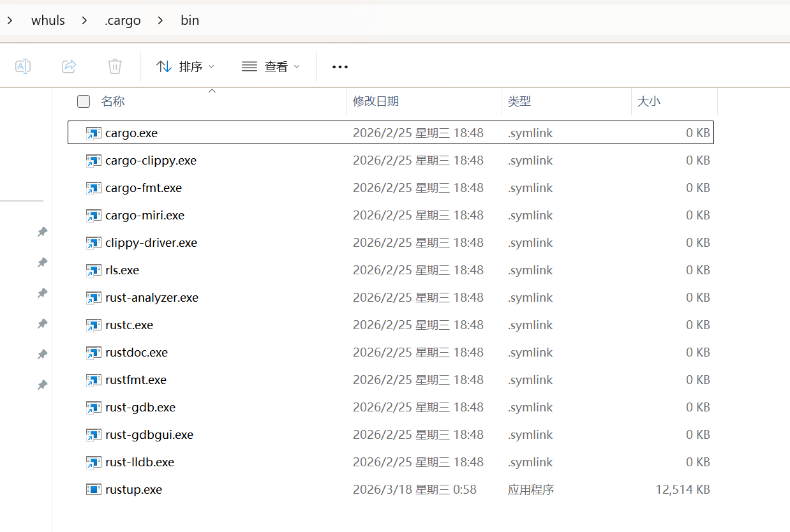Sort by 类型 column header
The width and height of the screenshot is (790, 532).
(519, 101)
